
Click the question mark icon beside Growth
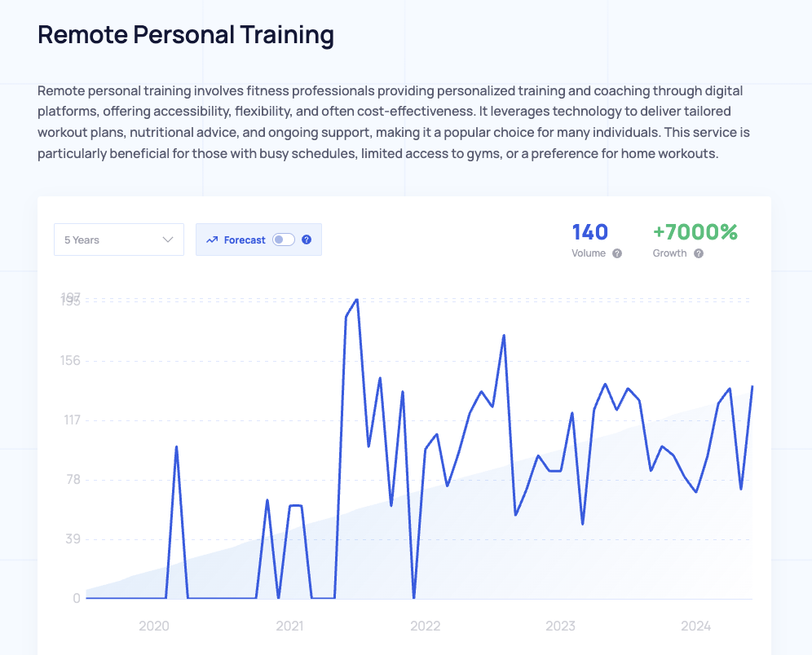(x=699, y=253)
